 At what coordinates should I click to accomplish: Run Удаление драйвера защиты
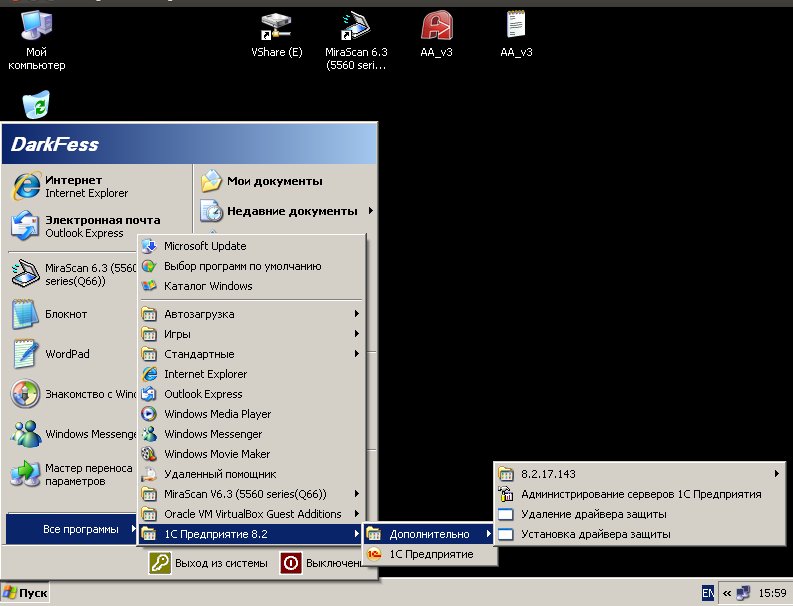coord(639,514)
